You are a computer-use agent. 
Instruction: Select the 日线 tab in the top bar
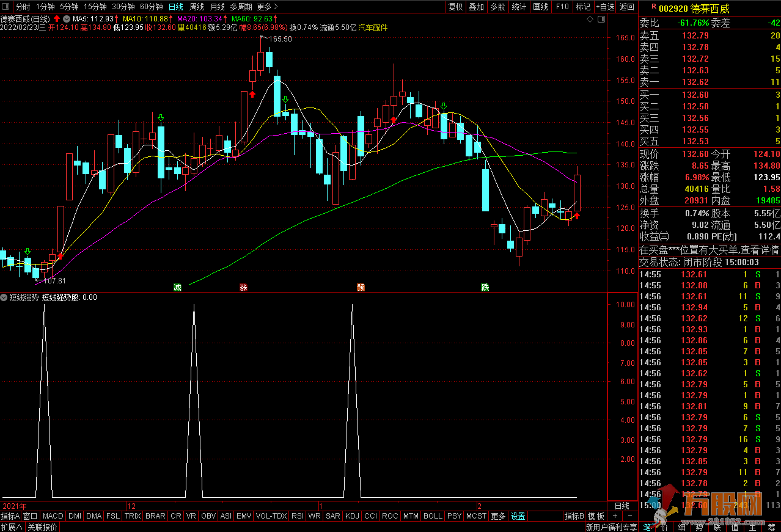tap(175, 7)
